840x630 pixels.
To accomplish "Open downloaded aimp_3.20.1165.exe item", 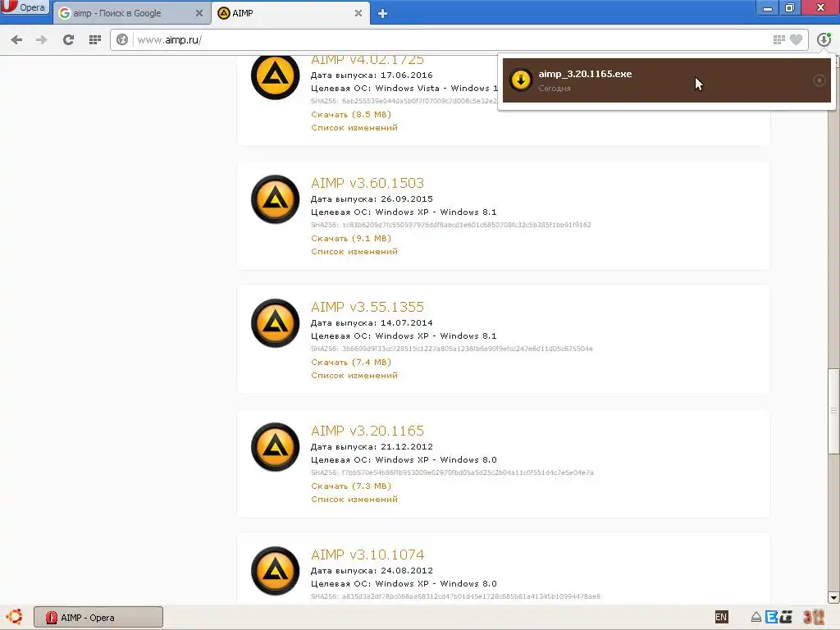I will point(666,80).
